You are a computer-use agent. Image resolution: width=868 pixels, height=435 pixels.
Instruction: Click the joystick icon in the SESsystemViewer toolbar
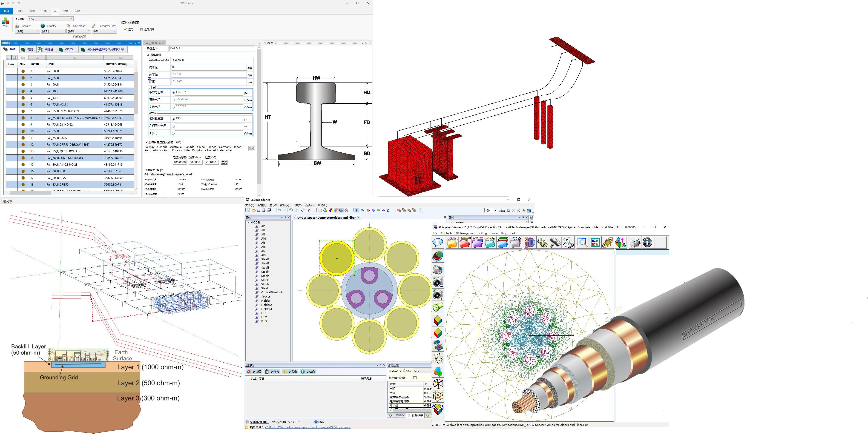coord(568,243)
